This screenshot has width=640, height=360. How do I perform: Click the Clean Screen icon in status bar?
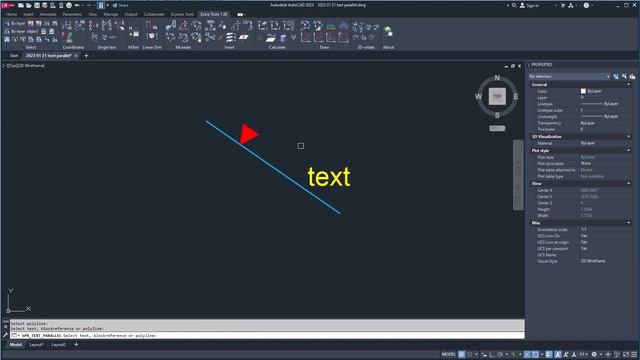pos(626,354)
